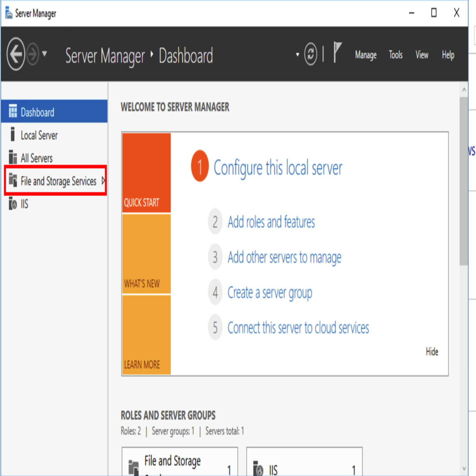Select the WHAT'S NEW tile

[146, 254]
